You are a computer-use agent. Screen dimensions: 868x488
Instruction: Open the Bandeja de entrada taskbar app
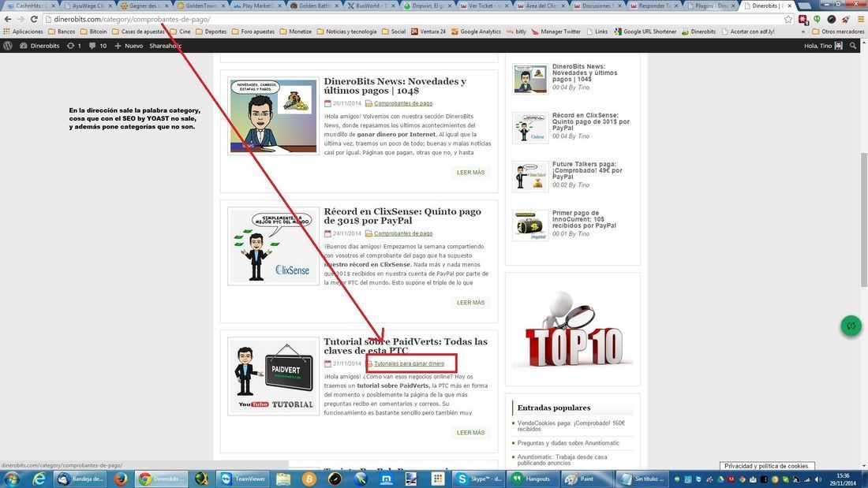click(x=80, y=479)
